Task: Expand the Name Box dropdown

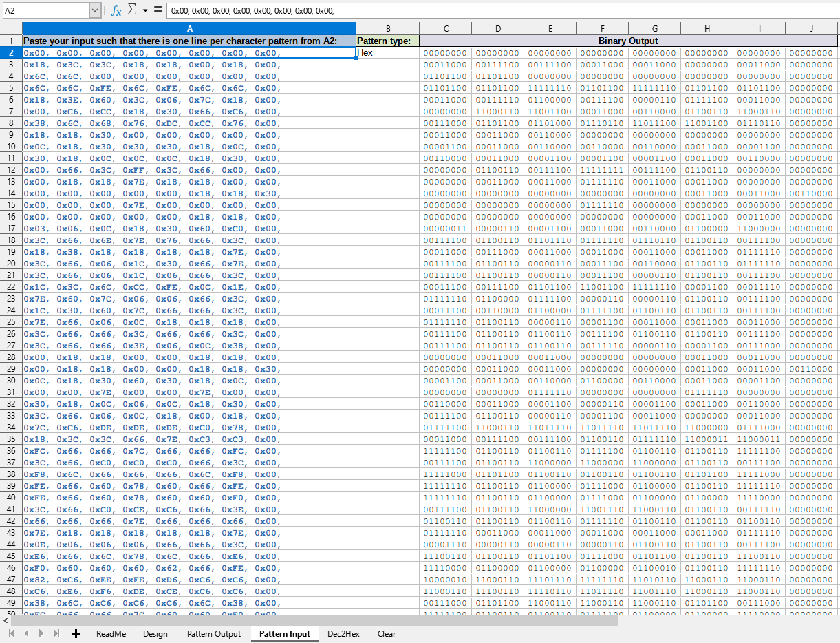Action: pos(95,10)
